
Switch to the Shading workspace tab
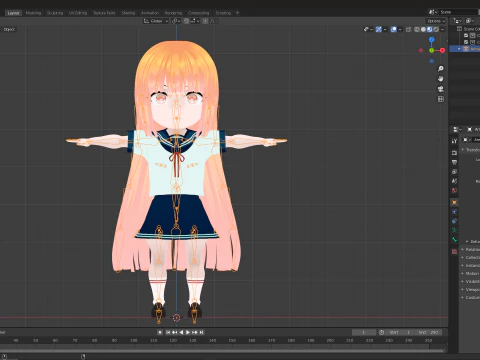128,13
